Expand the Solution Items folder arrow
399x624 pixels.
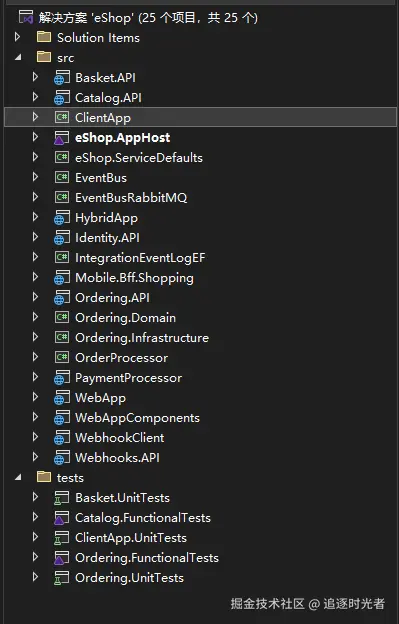[17, 37]
